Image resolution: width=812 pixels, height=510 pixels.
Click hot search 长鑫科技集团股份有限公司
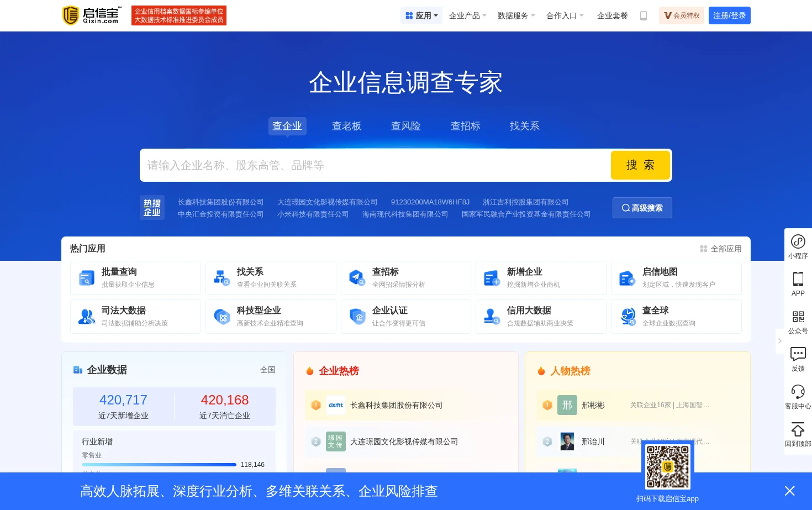click(x=220, y=202)
